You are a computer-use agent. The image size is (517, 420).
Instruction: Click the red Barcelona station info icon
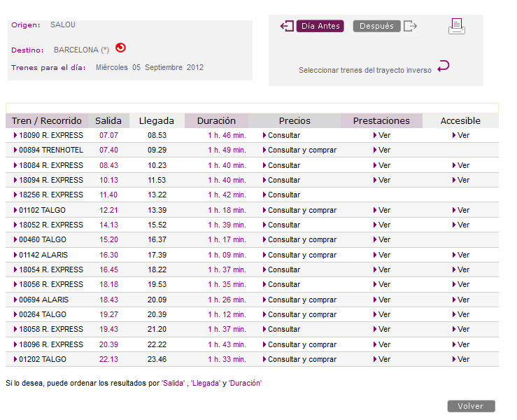pyautogui.click(x=120, y=48)
